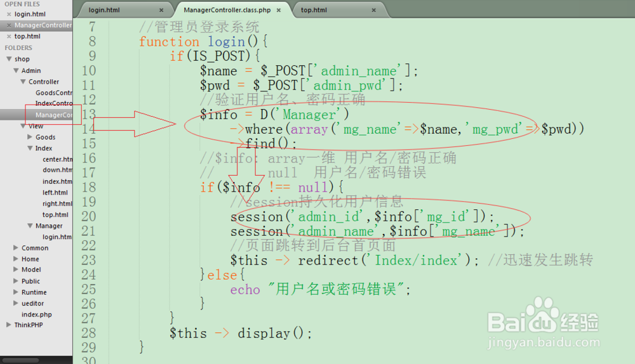Place cursor on '$pwd = $_POST' line
The width and height of the screenshot is (635, 364).
(x=301, y=86)
